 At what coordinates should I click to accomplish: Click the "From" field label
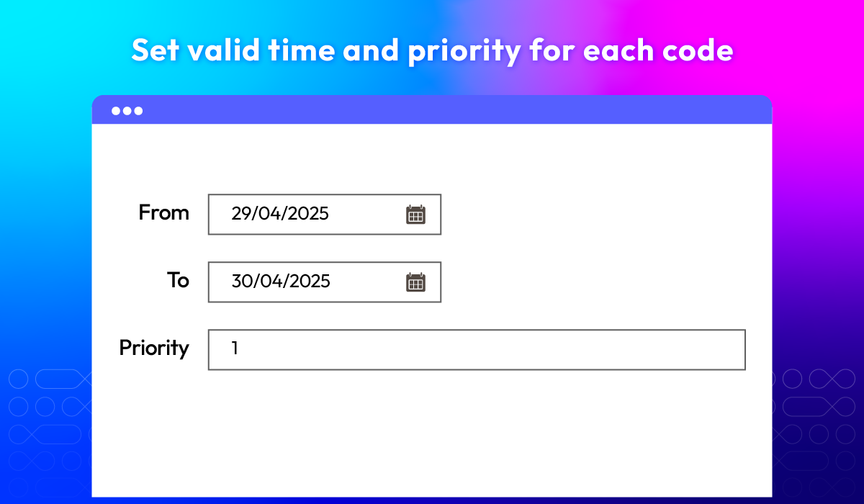tap(163, 213)
